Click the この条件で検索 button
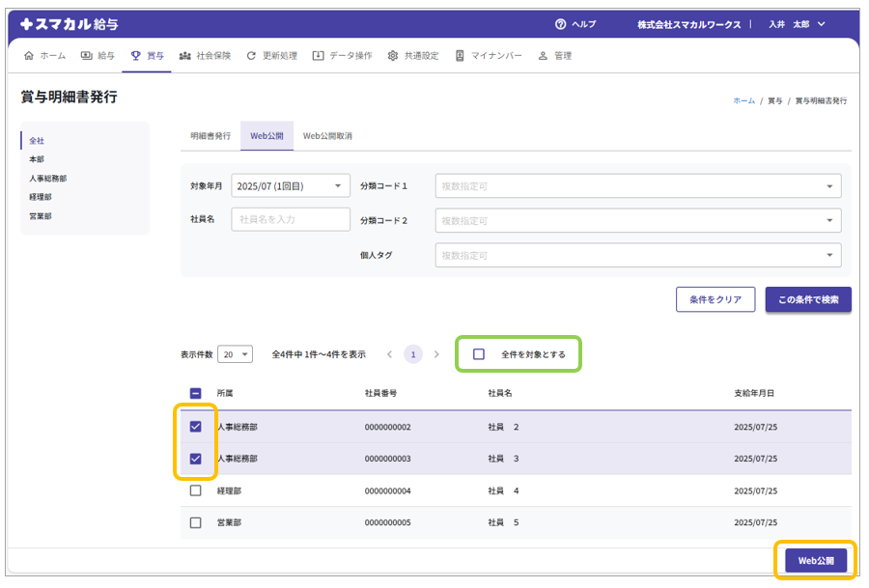869x588 pixels. coord(808,299)
